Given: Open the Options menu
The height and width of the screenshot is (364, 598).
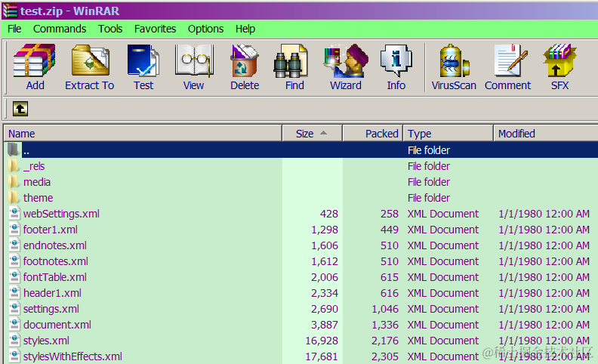Looking at the screenshot, I should click(x=205, y=29).
